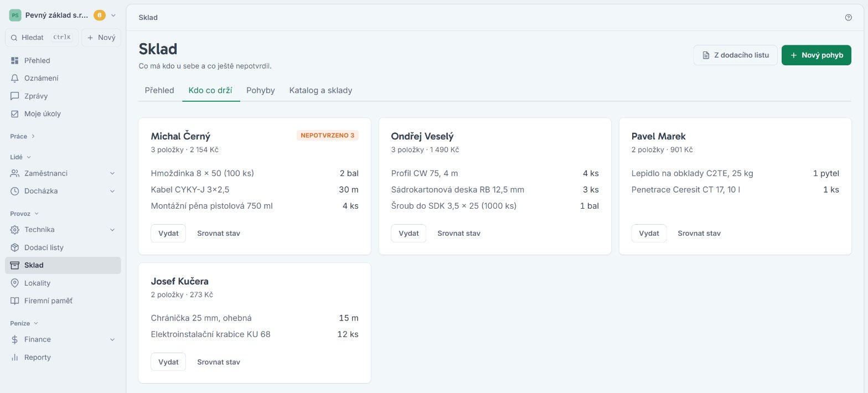Select the Sklad archive icon in sidebar
The width and height of the screenshot is (868, 393).
(x=15, y=265)
